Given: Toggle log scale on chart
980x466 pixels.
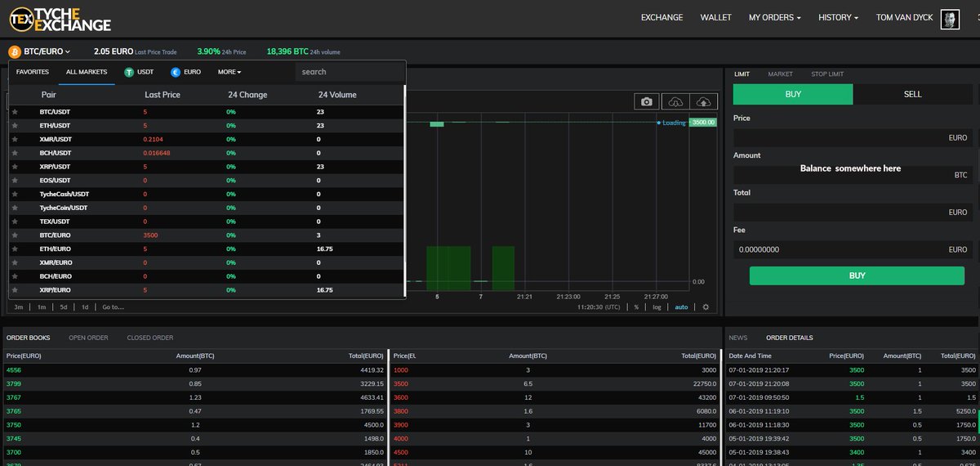Looking at the screenshot, I should (x=657, y=307).
